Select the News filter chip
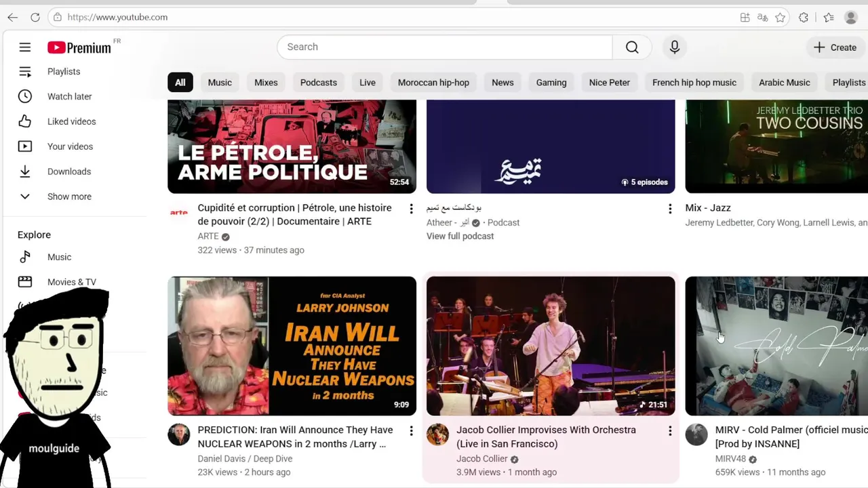Screen dimensions: 868x488 (502, 83)
